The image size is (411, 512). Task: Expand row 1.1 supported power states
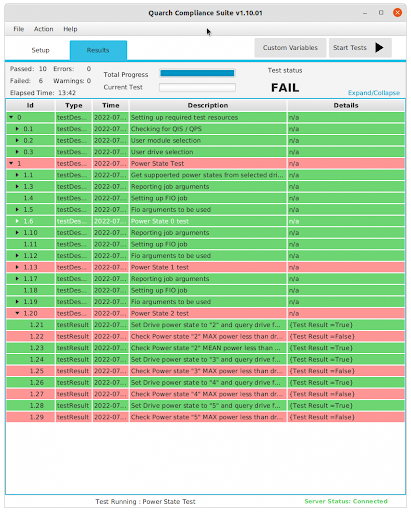coord(17,175)
